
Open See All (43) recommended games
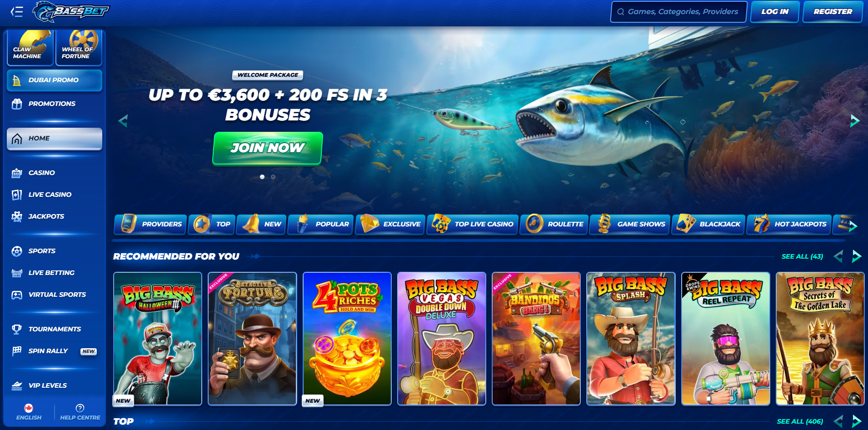(x=802, y=256)
